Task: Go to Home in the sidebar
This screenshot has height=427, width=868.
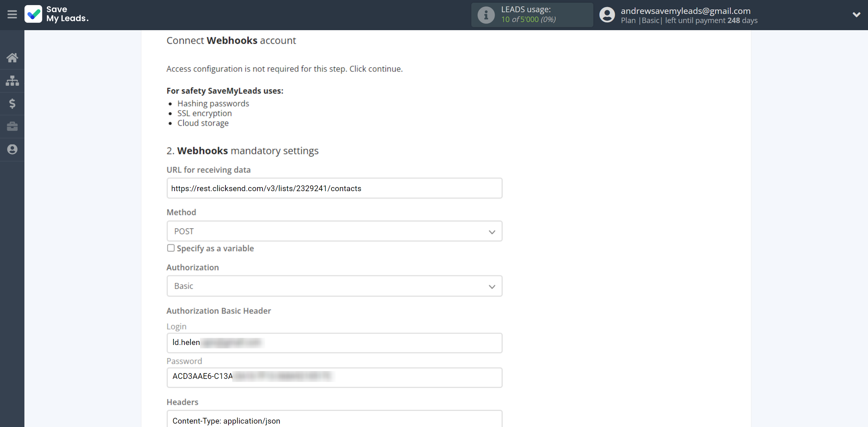Action: [12, 58]
